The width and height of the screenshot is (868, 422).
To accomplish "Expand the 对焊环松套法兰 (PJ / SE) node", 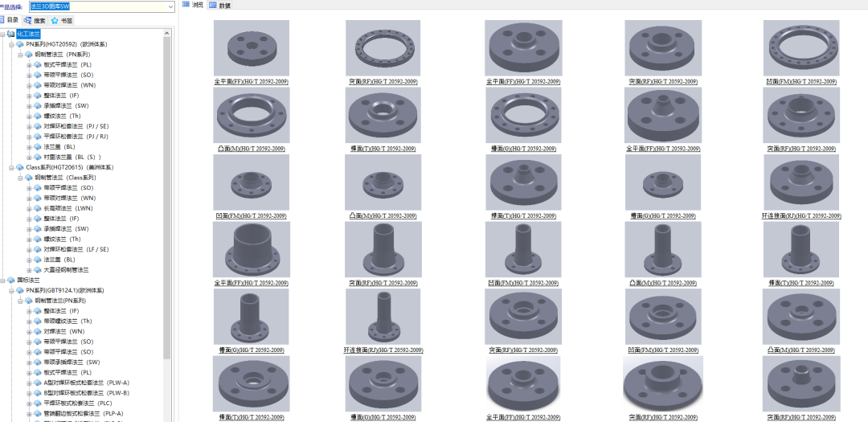I will tap(29, 126).
